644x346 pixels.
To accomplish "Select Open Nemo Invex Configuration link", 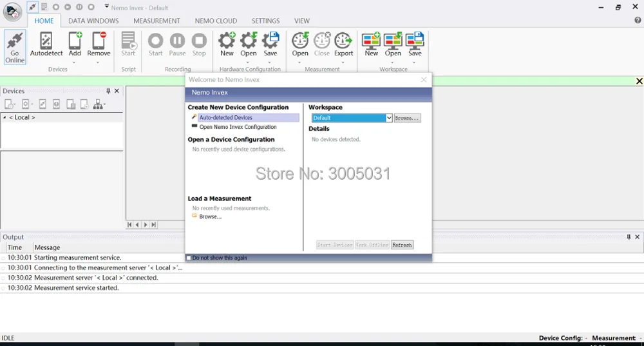I will pos(238,127).
